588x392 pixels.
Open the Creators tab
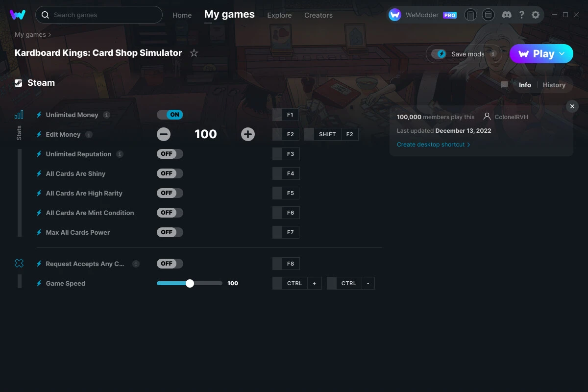click(318, 15)
